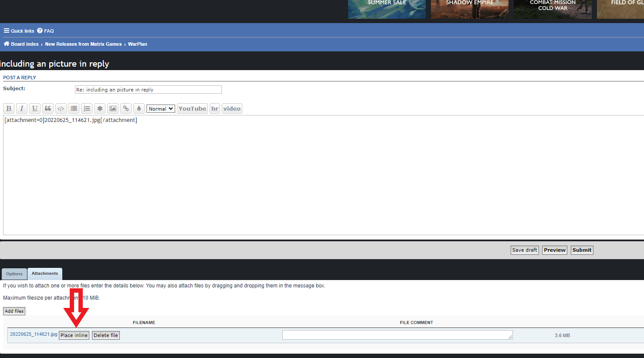Apply italic formatting to text

(22, 108)
